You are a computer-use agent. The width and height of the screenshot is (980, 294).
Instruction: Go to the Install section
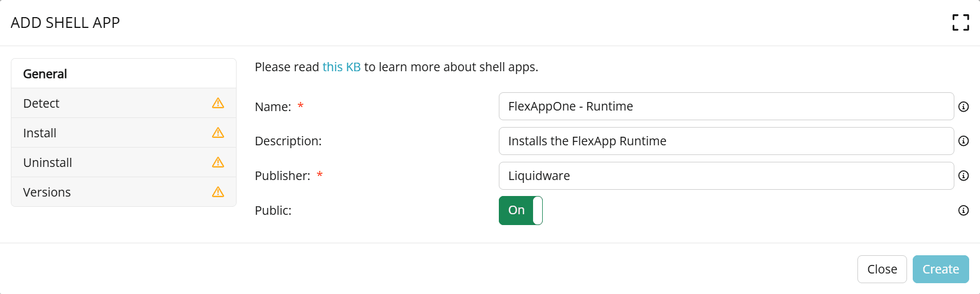(40, 133)
